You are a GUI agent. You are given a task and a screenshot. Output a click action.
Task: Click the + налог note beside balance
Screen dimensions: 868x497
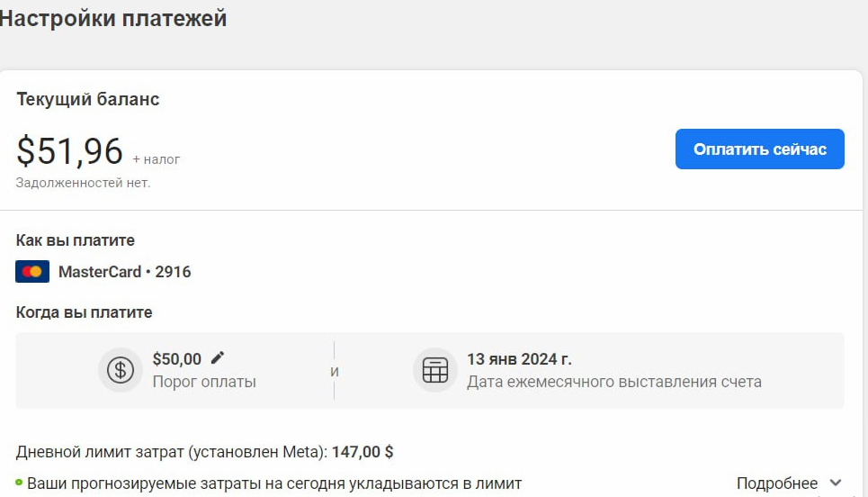pos(157,159)
